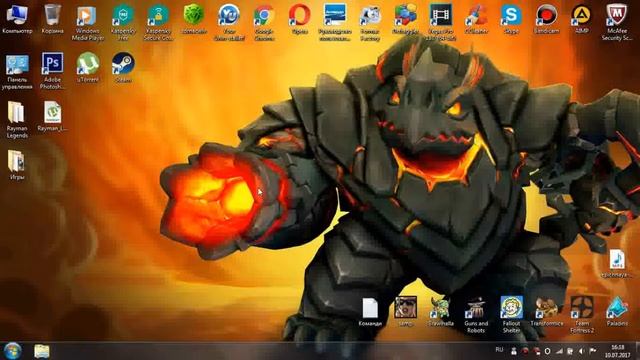Image resolution: width=640 pixels, height=360 pixels.
Task: Select the Brawlhalla shortcut
Action: click(440, 312)
